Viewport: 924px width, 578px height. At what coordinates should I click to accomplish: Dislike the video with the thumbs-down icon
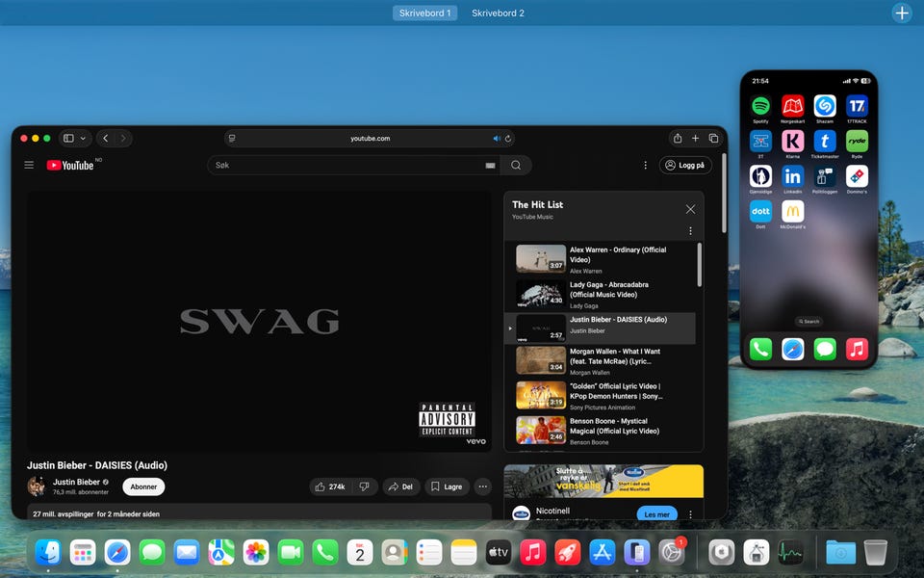[364, 486]
